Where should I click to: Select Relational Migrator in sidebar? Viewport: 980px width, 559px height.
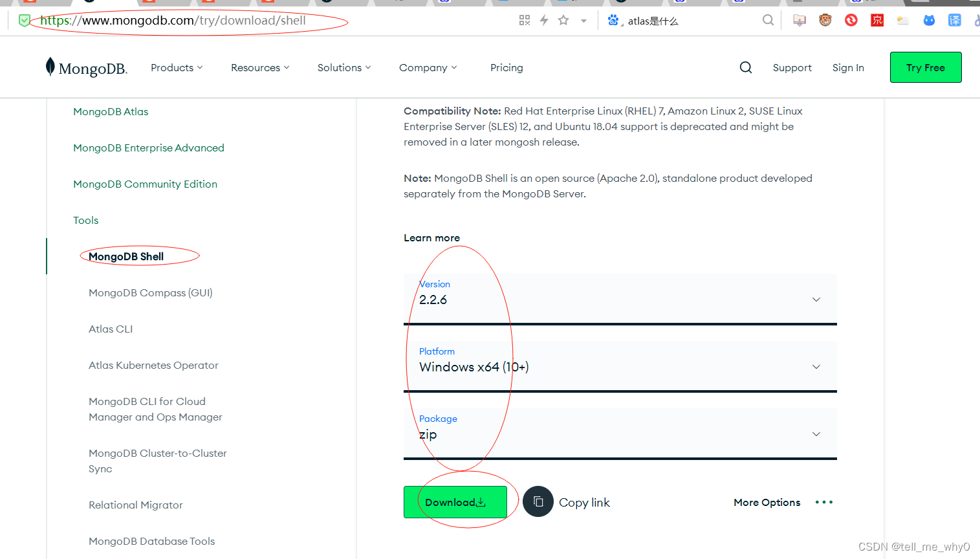pos(136,505)
